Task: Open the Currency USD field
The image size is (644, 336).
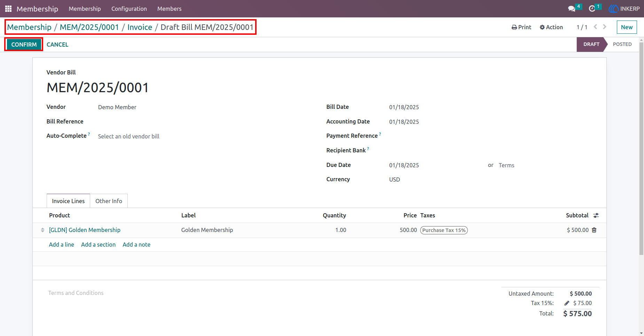Action: (394, 179)
